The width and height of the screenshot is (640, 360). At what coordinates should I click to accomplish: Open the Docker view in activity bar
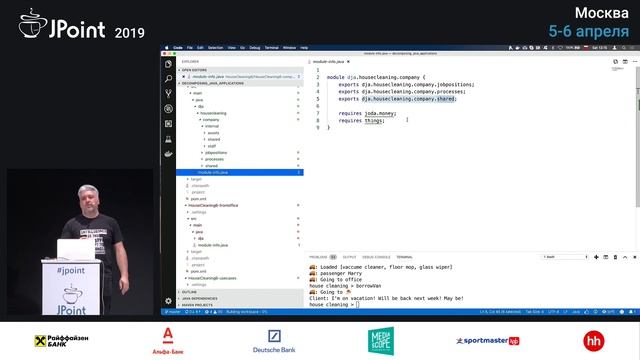tap(168, 154)
